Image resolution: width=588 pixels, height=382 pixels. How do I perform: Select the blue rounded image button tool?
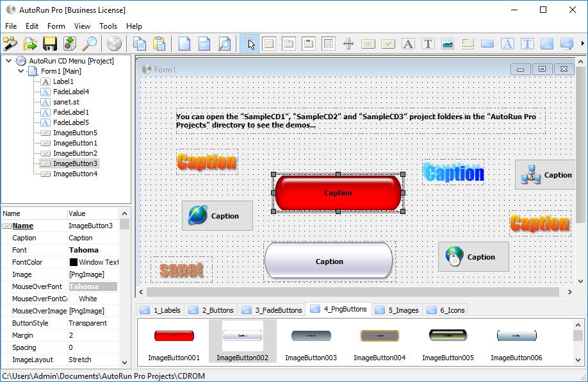(487, 44)
